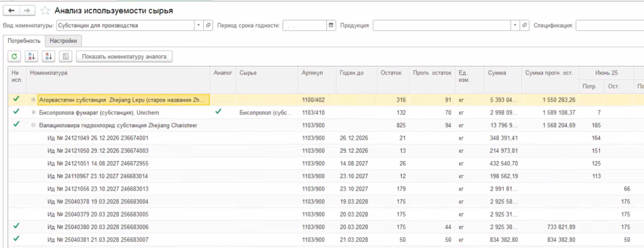This screenshot has height=248, width=644.
Task: Toggle Не исп. checkmark for Аторвастатин row
Action: (x=16, y=99)
